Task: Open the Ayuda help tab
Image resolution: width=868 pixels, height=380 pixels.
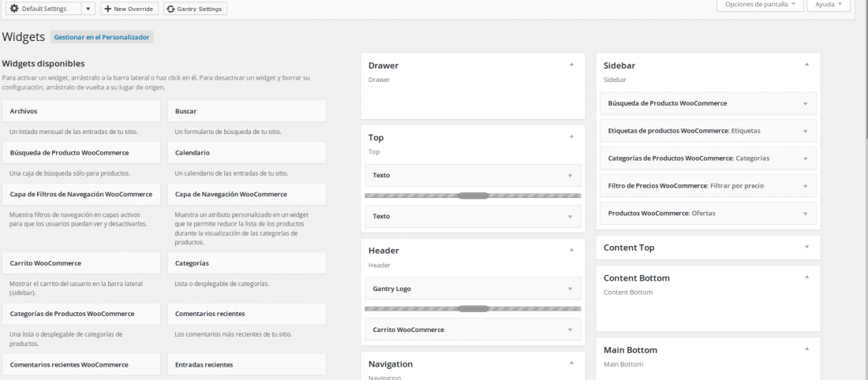Action: point(828,5)
